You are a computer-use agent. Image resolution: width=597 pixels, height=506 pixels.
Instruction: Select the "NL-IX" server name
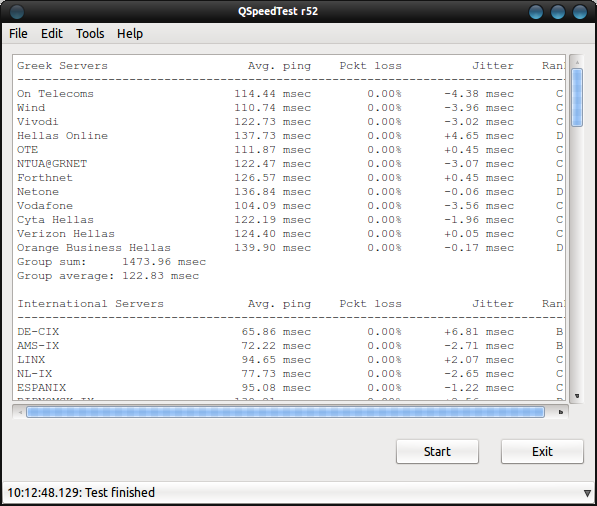pos(35,374)
